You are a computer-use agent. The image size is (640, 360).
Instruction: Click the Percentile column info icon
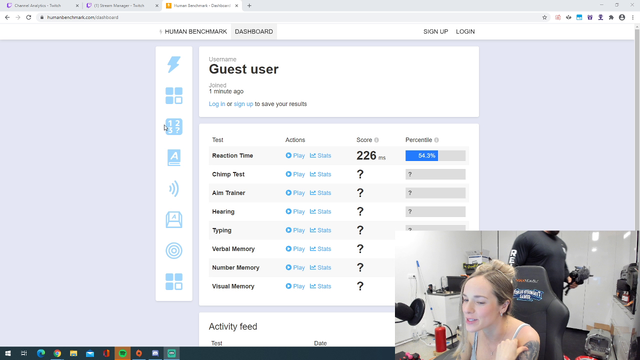click(x=436, y=140)
